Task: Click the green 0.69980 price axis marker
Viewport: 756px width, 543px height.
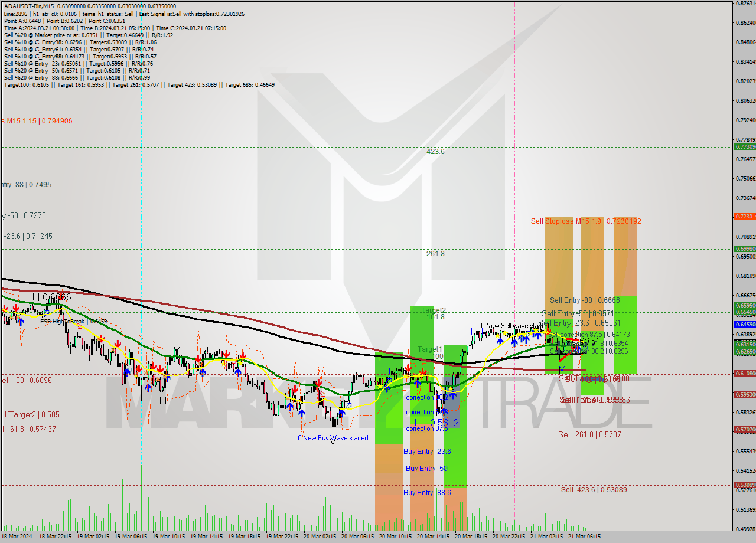Action: point(744,248)
